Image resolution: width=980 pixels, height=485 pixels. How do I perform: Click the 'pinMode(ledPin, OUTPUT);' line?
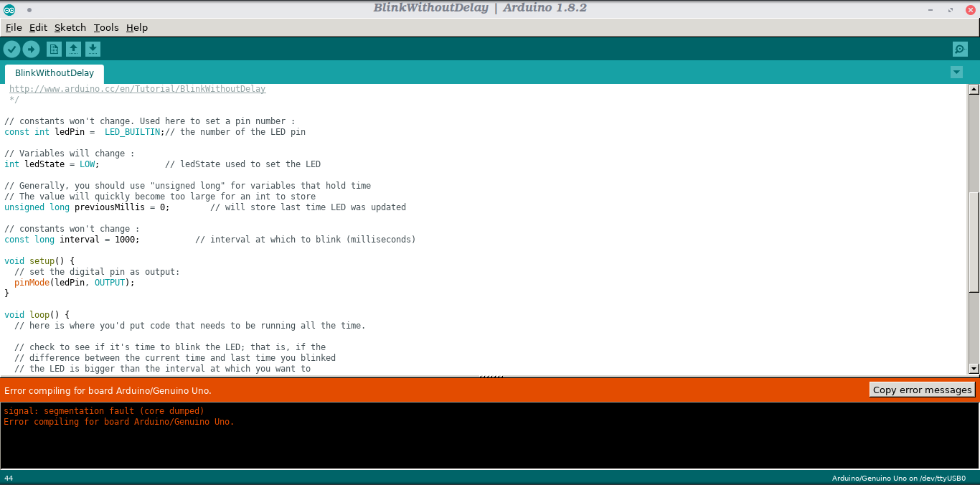click(75, 283)
